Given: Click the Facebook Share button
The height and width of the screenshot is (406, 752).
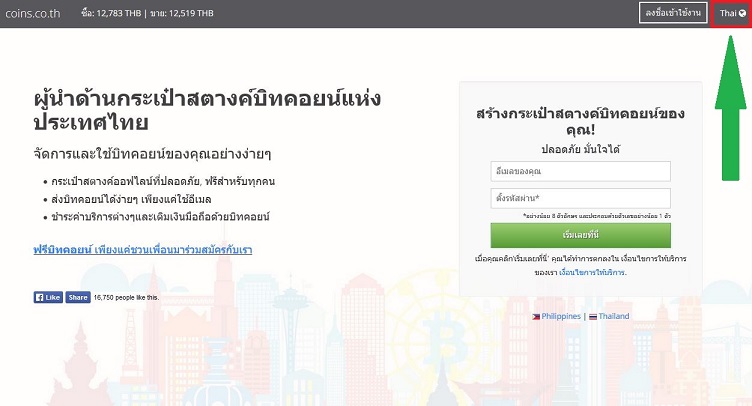Looking at the screenshot, I should coord(78,297).
